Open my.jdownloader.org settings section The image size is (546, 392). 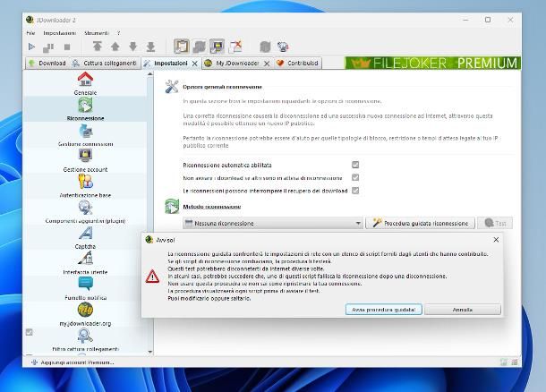pos(85,314)
